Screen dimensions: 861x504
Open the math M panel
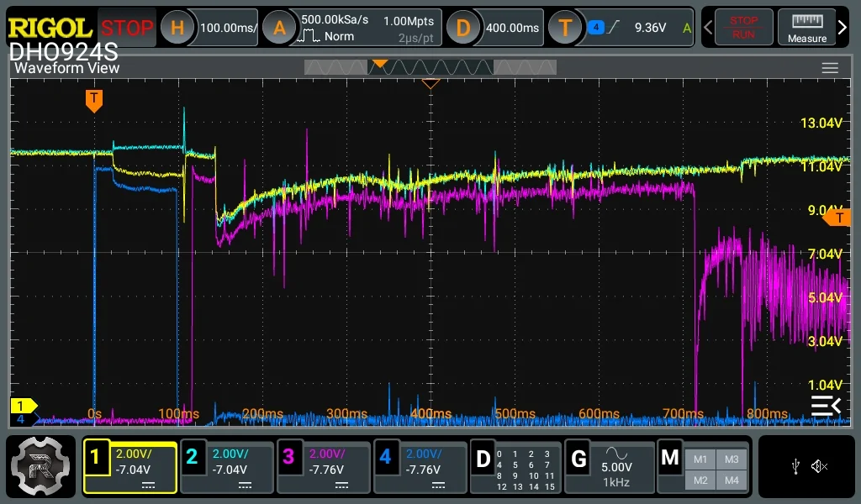click(x=670, y=458)
